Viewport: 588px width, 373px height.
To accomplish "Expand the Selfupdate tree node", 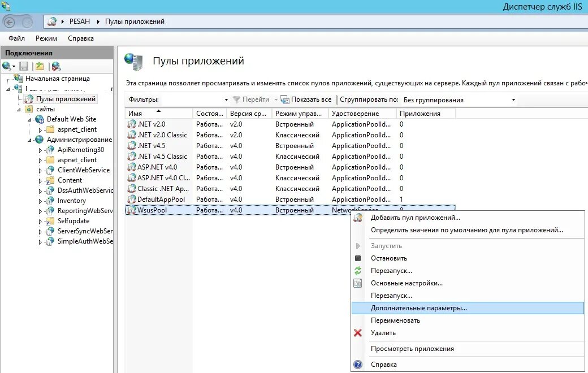I will tap(40, 222).
